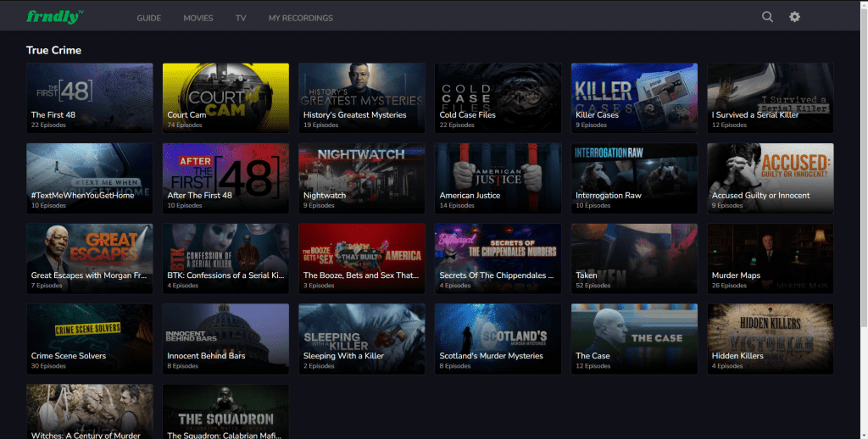Select the Hidden Killers tile
This screenshot has width=868, height=439.
(771, 339)
